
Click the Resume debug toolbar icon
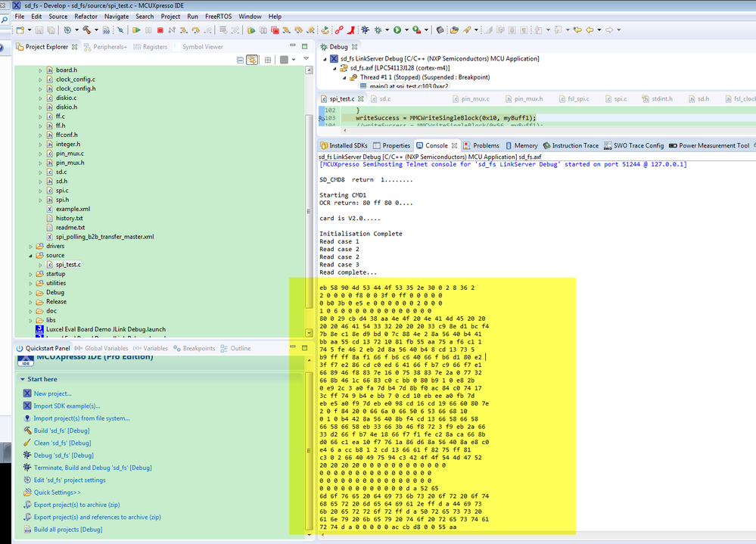coord(136,30)
